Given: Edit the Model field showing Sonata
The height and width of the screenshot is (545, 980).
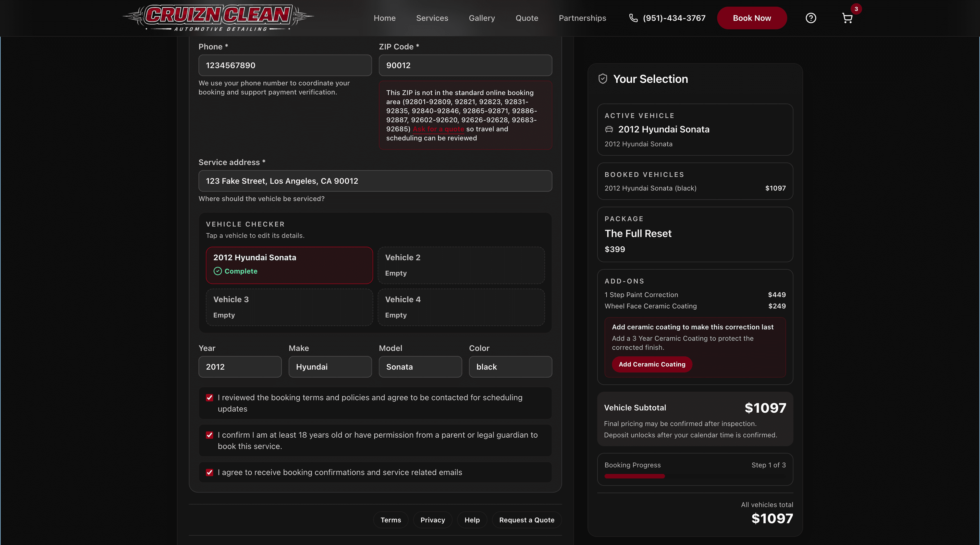Looking at the screenshot, I should [420, 367].
